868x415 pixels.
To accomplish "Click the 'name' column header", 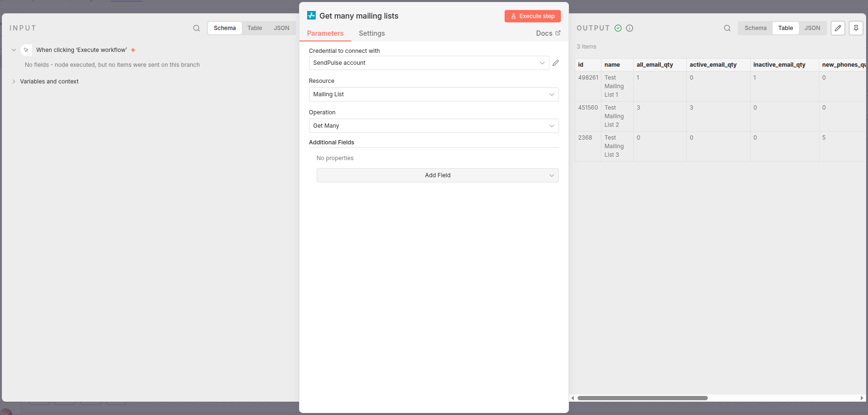I will point(617,65).
